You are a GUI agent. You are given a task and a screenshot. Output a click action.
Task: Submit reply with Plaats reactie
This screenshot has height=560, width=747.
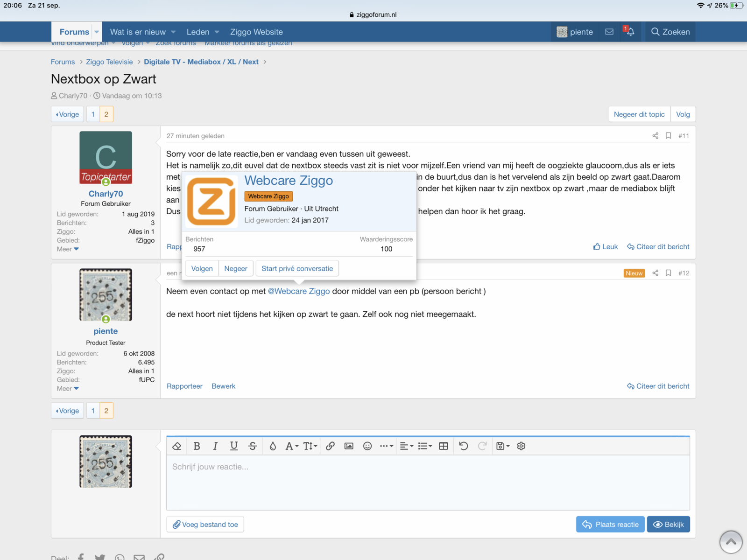coord(611,525)
